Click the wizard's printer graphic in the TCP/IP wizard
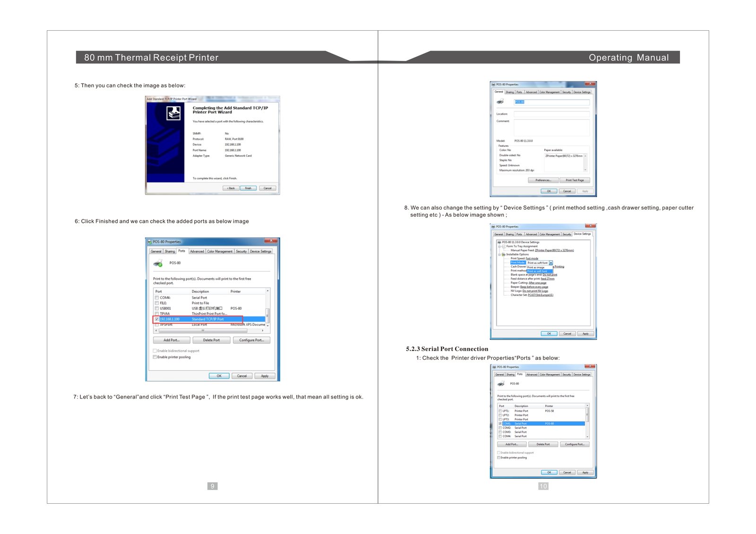 (173, 113)
